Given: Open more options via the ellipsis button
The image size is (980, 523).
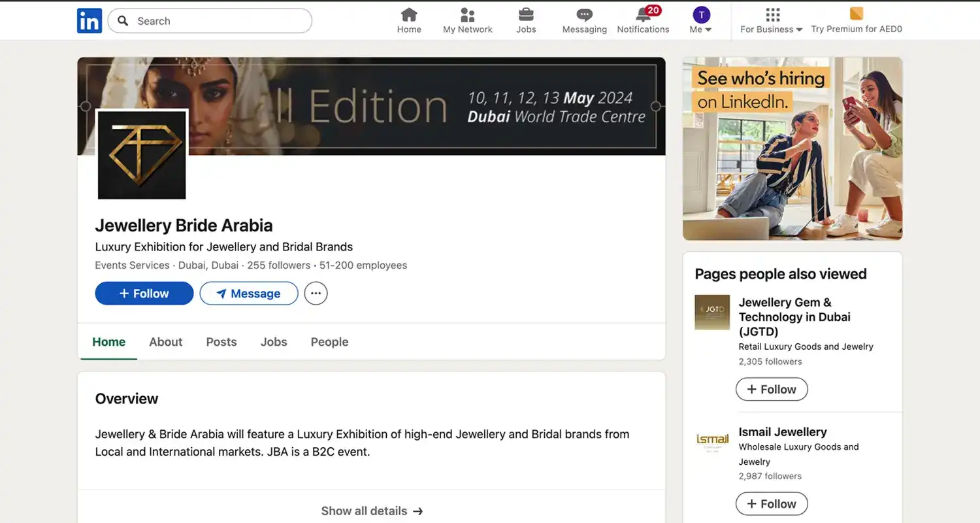Looking at the screenshot, I should (316, 293).
